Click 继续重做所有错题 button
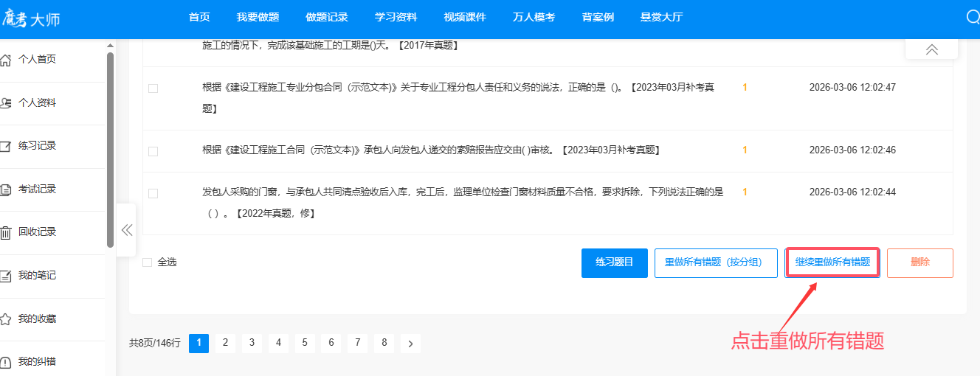This screenshot has height=376, width=980. coord(832,262)
